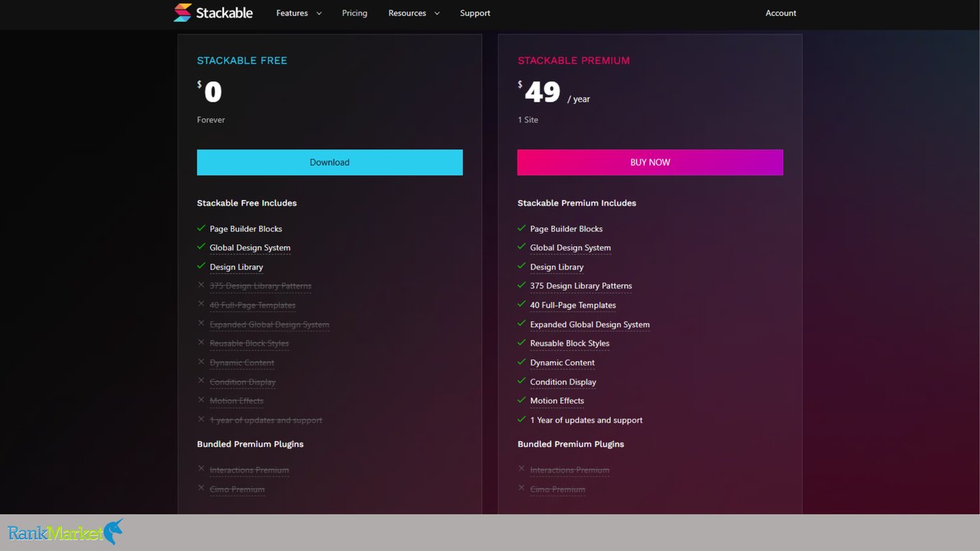Click Design Library under Stackable Free
This screenshot has height=551, width=980.
(x=236, y=267)
